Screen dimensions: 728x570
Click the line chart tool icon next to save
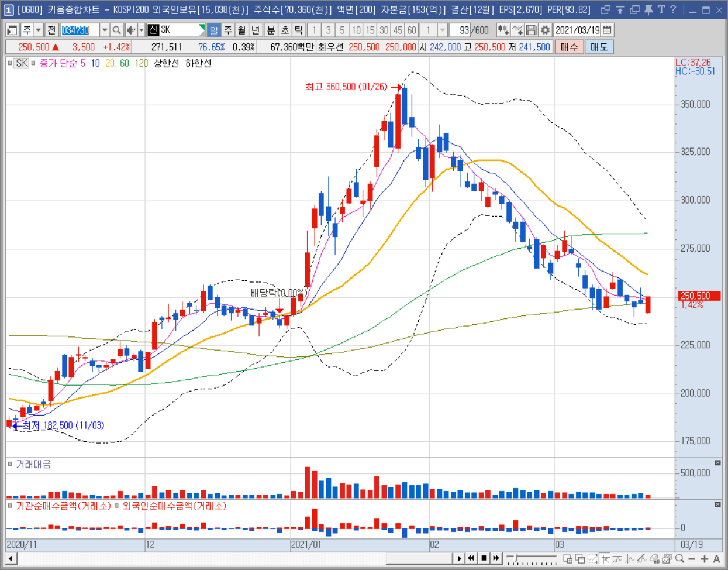pyautogui.click(x=517, y=30)
